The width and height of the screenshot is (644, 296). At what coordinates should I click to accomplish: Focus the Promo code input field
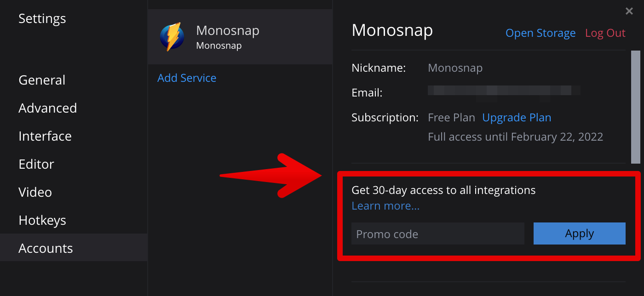click(437, 234)
